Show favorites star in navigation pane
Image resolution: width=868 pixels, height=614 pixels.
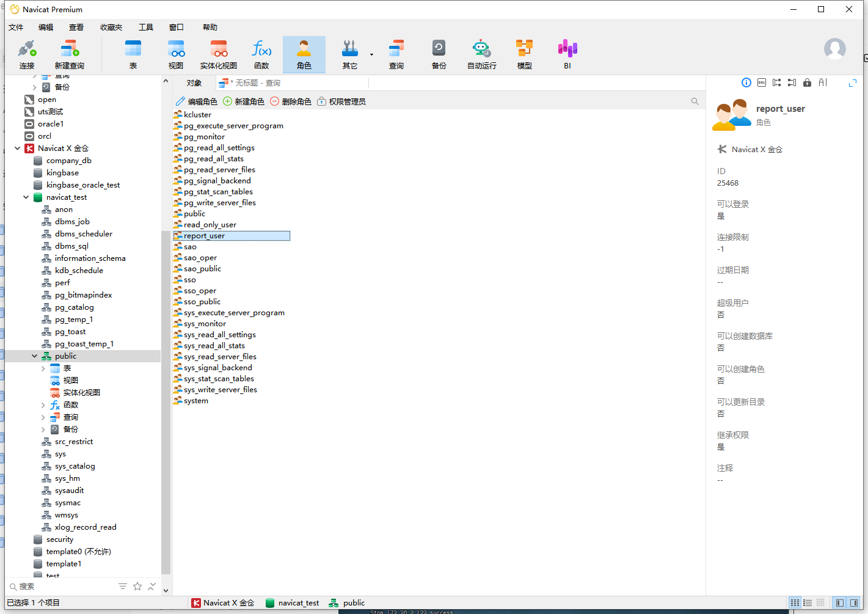(137, 587)
